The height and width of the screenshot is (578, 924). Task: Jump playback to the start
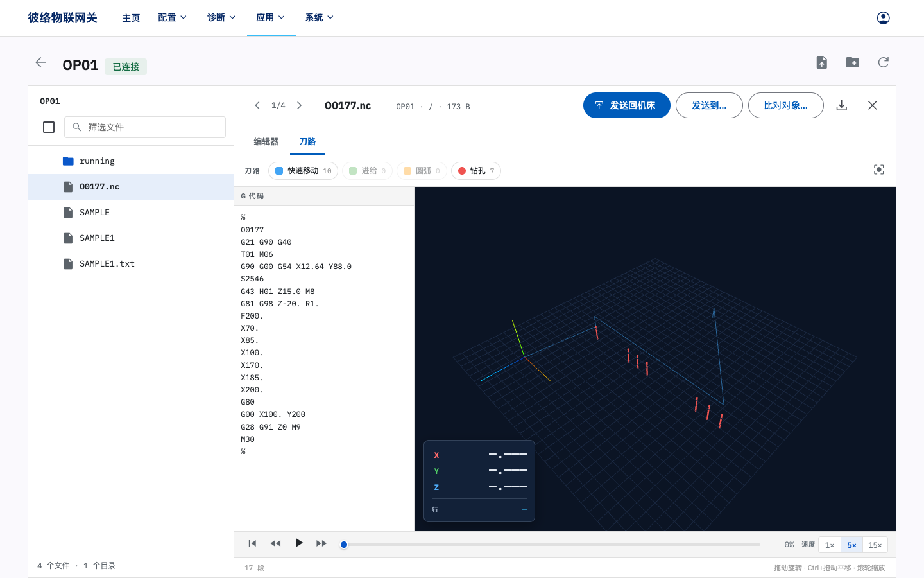(x=252, y=543)
